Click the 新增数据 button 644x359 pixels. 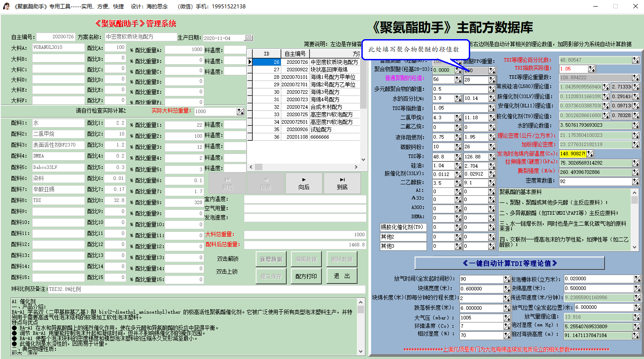click(x=271, y=259)
